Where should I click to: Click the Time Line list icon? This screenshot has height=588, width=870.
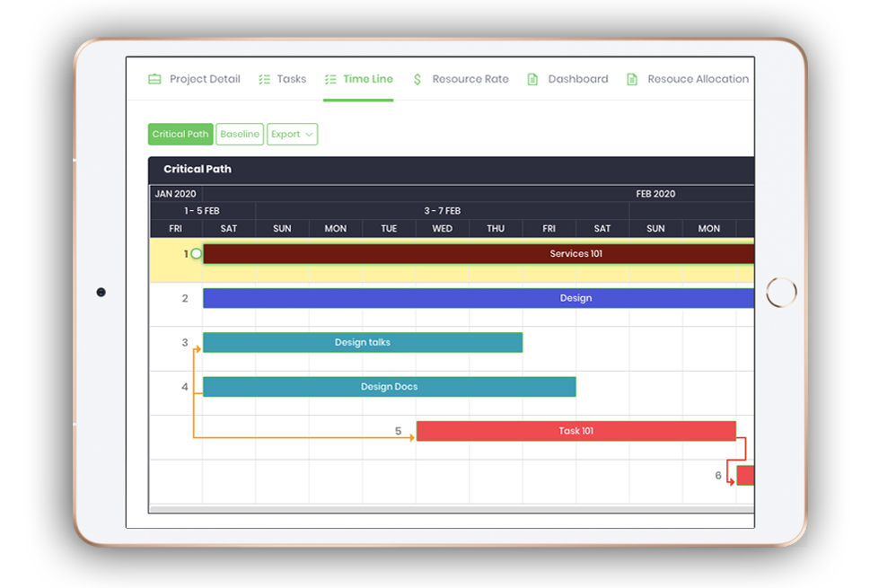point(330,79)
